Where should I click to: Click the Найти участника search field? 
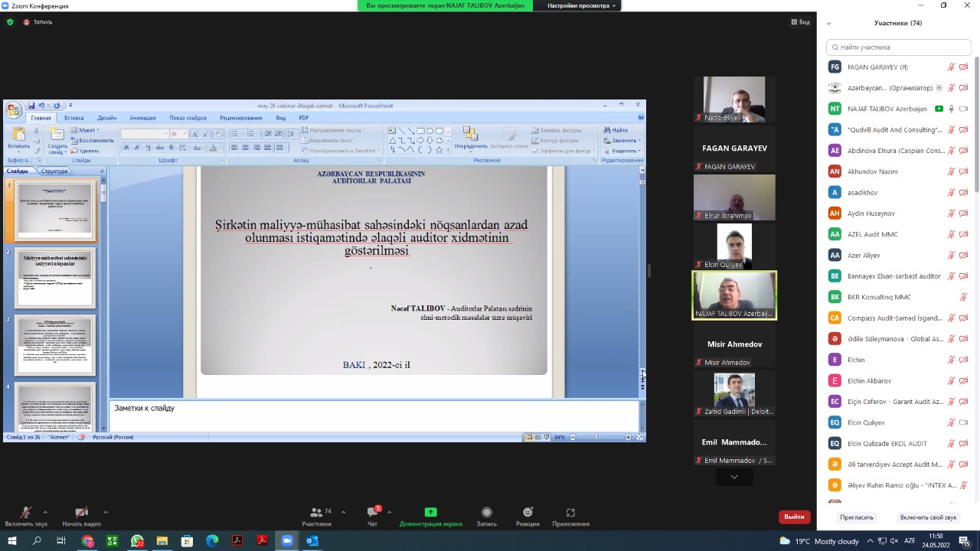(898, 47)
